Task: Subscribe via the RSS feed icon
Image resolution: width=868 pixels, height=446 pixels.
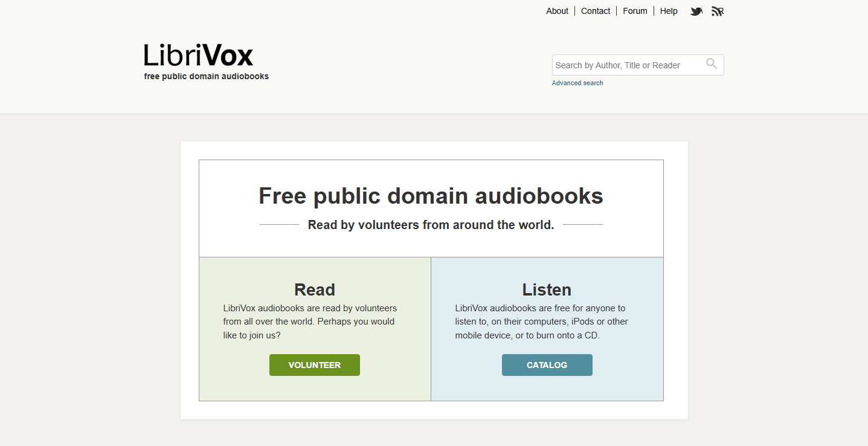Action: pos(716,11)
